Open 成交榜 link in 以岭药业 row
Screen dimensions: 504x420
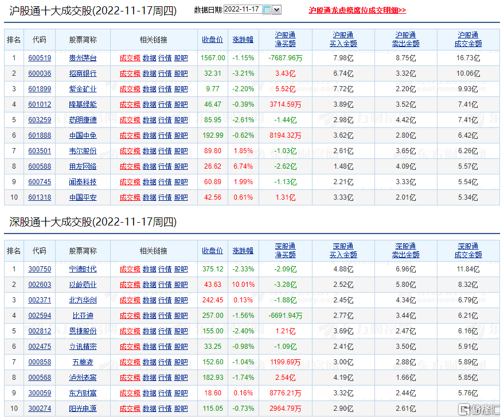[130, 284]
